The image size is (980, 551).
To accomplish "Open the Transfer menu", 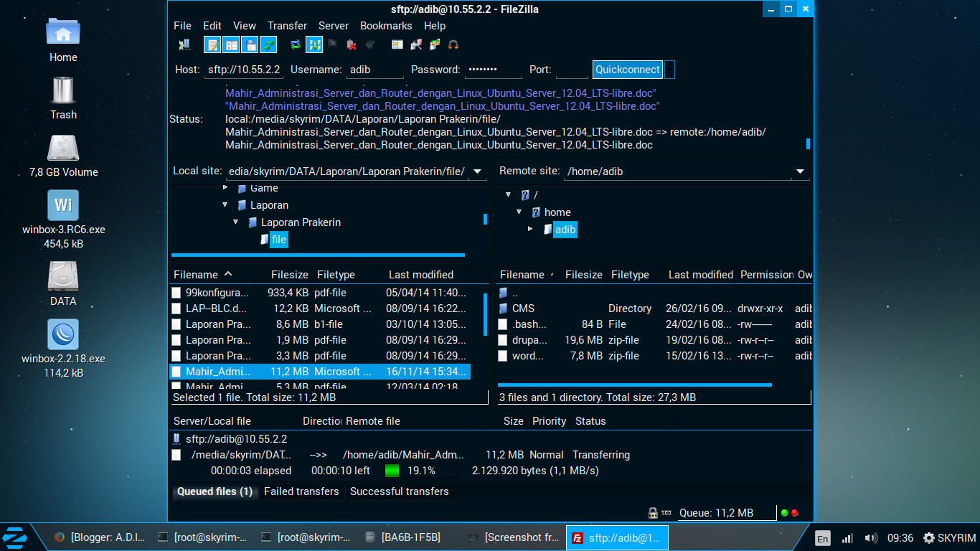I will point(287,25).
